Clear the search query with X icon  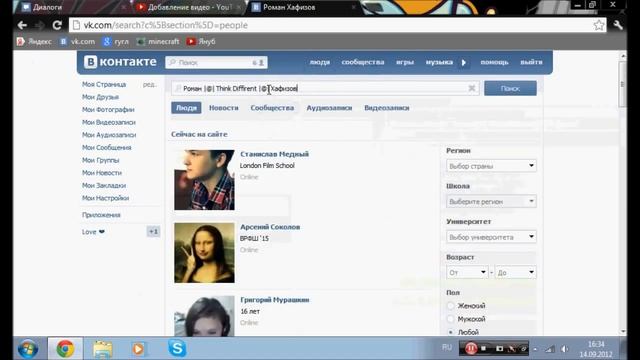(x=472, y=88)
